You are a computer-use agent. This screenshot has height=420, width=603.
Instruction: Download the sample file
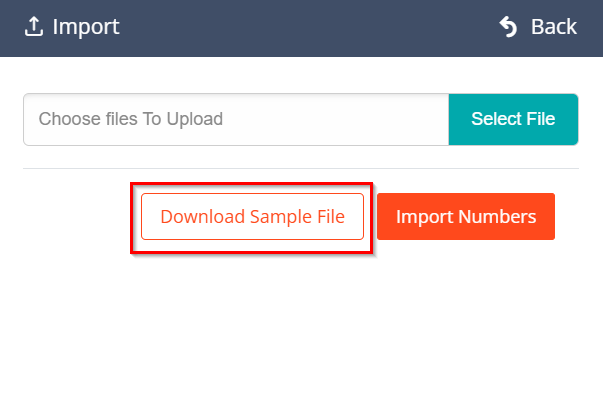coord(252,217)
